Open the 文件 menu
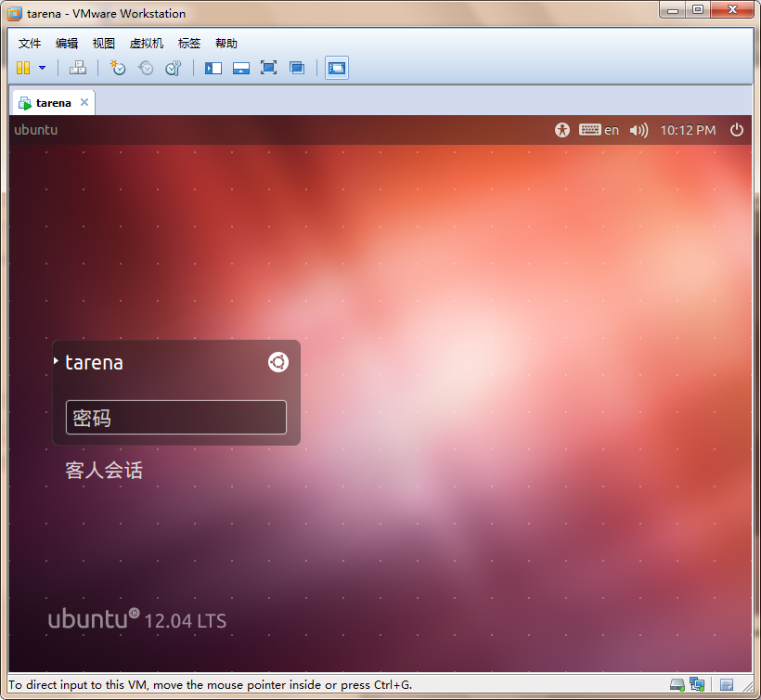 click(x=30, y=44)
